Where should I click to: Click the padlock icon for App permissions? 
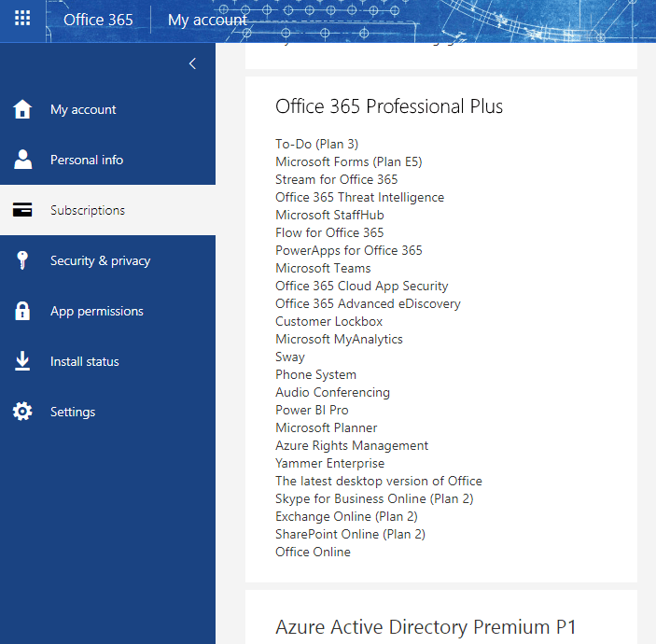tap(22, 311)
